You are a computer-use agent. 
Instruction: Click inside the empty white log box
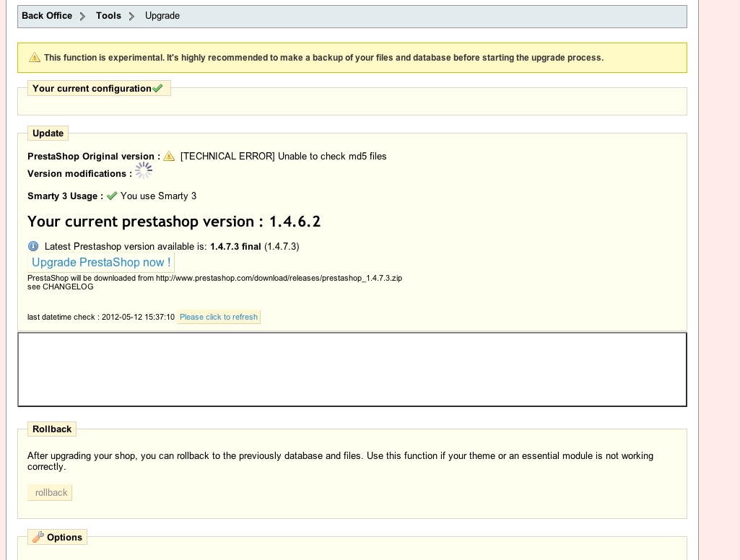(352, 369)
